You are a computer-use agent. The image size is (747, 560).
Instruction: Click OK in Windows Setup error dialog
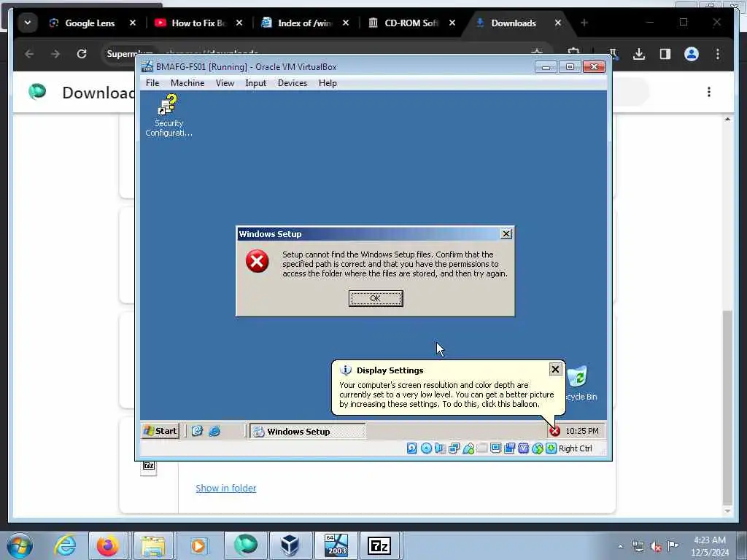click(376, 298)
